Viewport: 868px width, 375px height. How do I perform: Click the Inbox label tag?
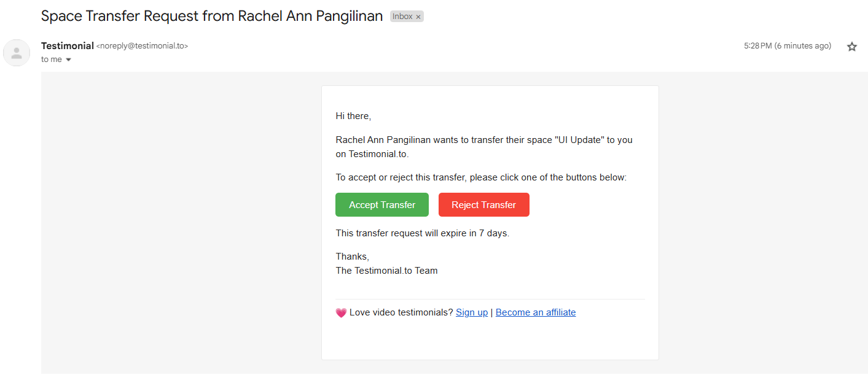(x=402, y=17)
